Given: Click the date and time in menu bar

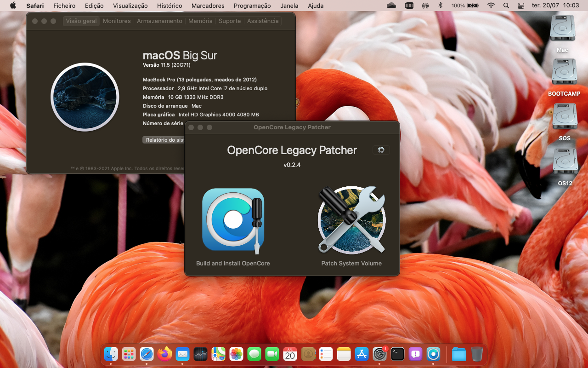Looking at the screenshot, I should tap(555, 6).
